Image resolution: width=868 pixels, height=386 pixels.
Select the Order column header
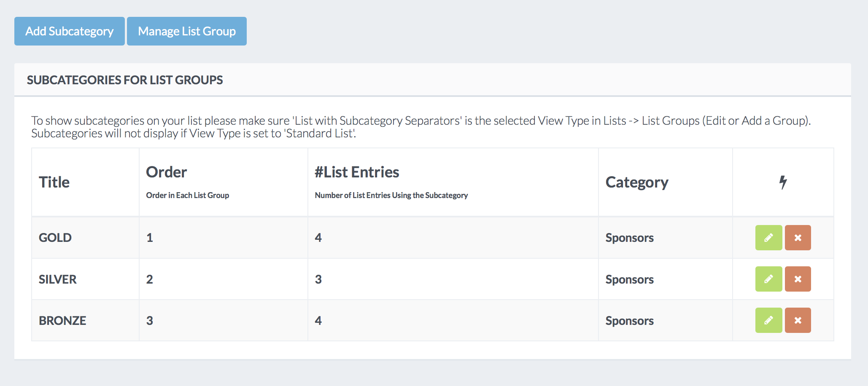coord(166,172)
